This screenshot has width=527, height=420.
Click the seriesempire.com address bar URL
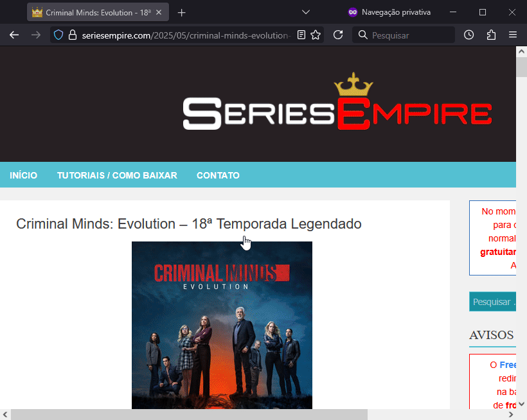(x=186, y=35)
